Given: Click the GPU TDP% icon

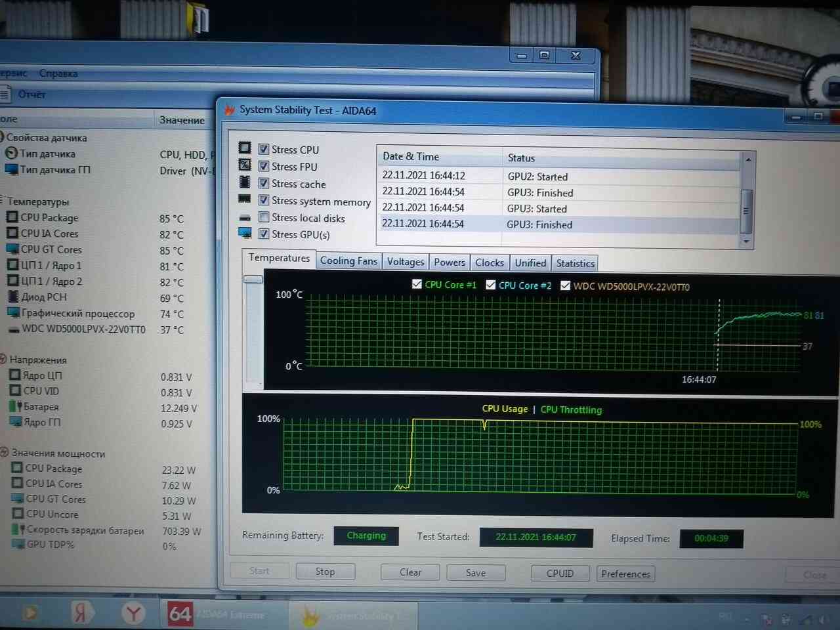Looking at the screenshot, I should [x=19, y=544].
